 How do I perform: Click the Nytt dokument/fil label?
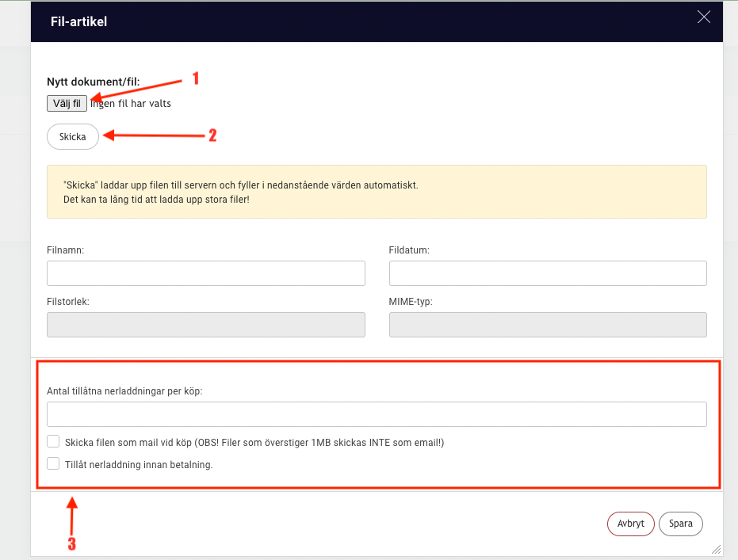94,82
